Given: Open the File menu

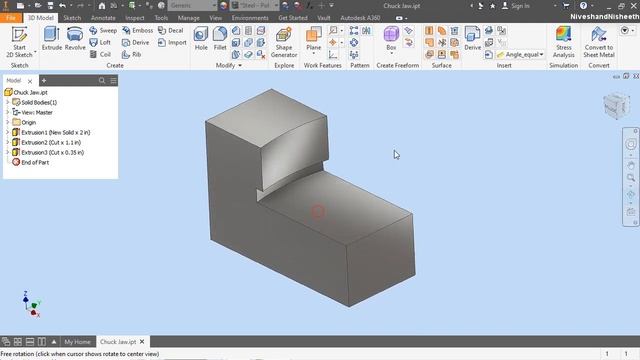Looking at the screenshot, I should coord(11,18).
